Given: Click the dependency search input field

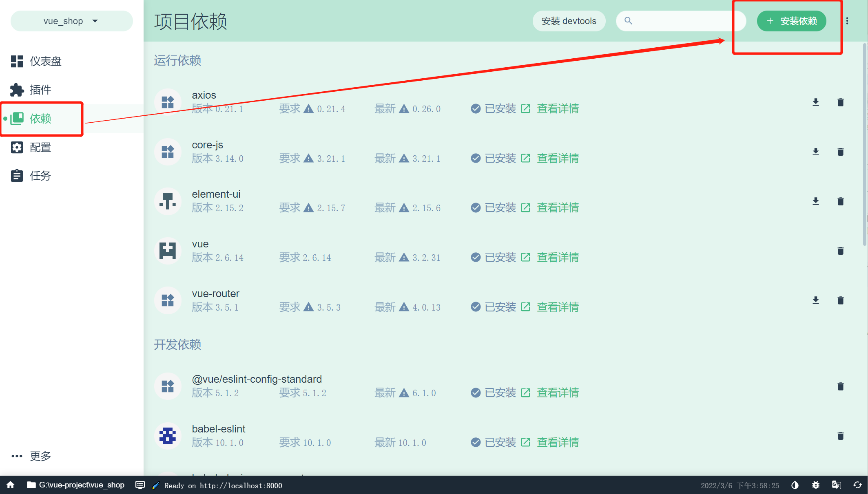Looking at the screenshot, I should click(x=685, y=21).
